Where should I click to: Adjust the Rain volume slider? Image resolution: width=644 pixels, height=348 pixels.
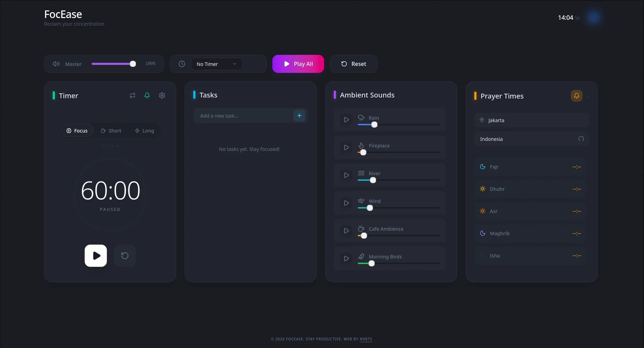(399, 125)
